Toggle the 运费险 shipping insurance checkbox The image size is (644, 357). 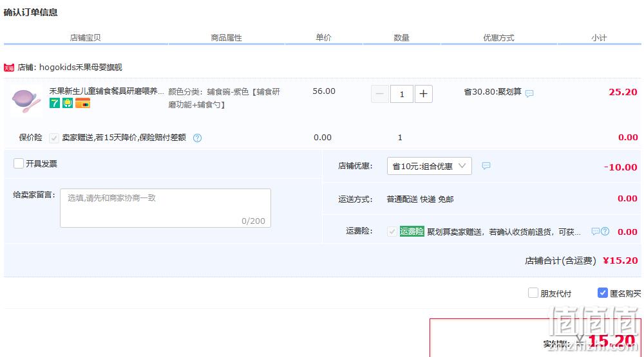pos(392,232)
